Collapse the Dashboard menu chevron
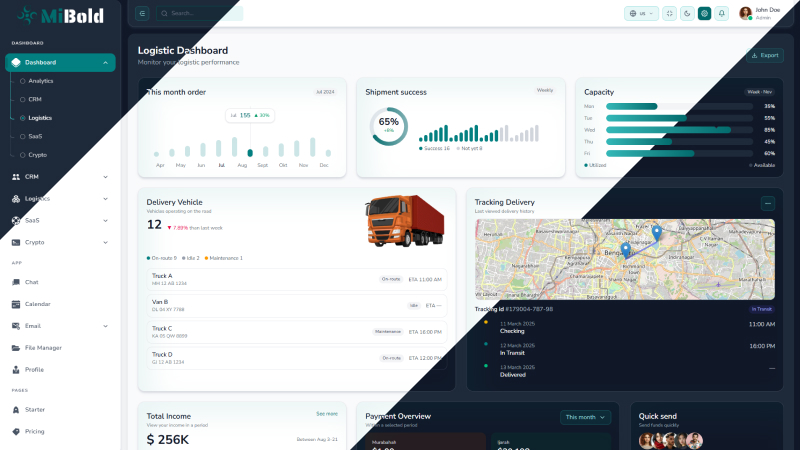Screen dimensions: 800x450 click(105, 63)
